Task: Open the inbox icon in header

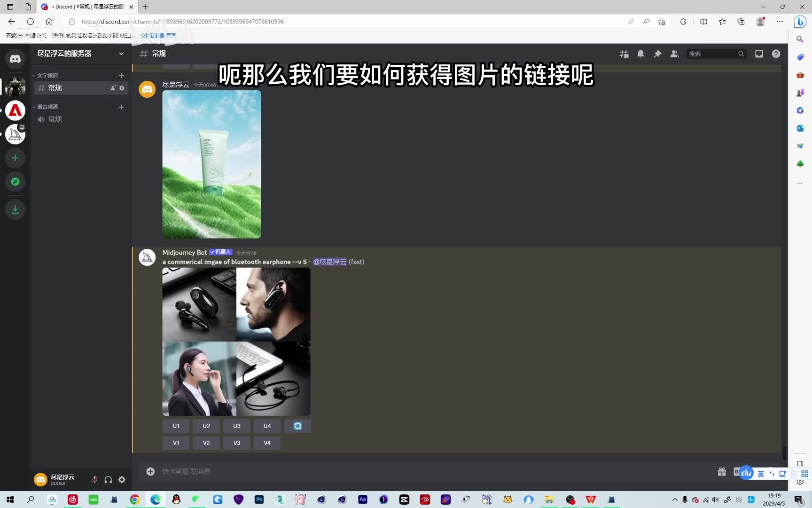Action: (759, 54)
